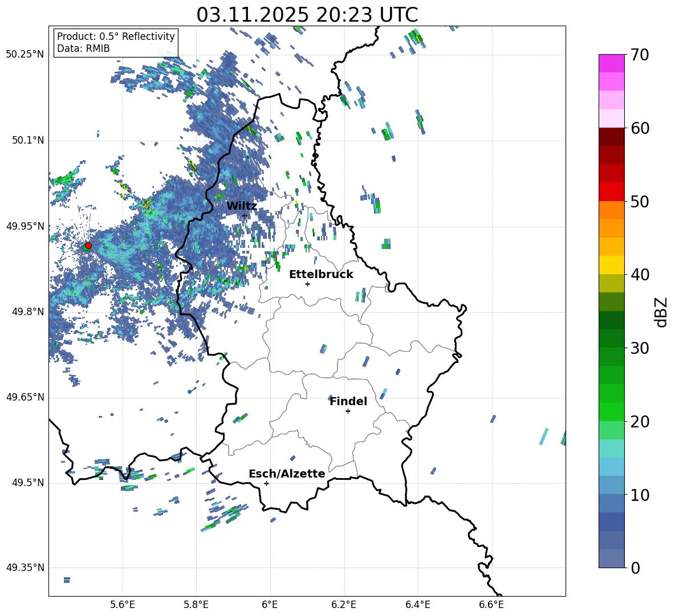Click the colorbar value 60

coord(640,128)
